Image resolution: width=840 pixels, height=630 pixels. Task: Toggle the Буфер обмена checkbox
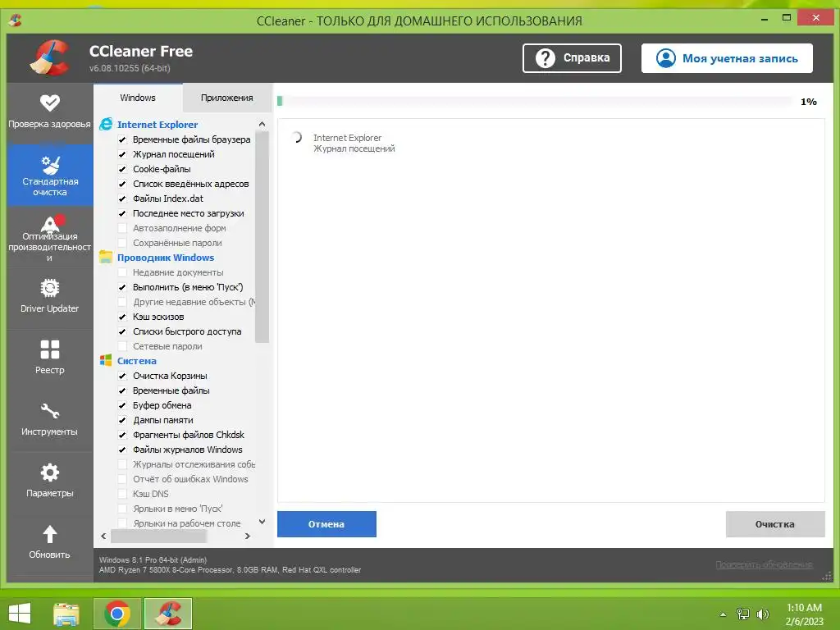click(122, 405)
